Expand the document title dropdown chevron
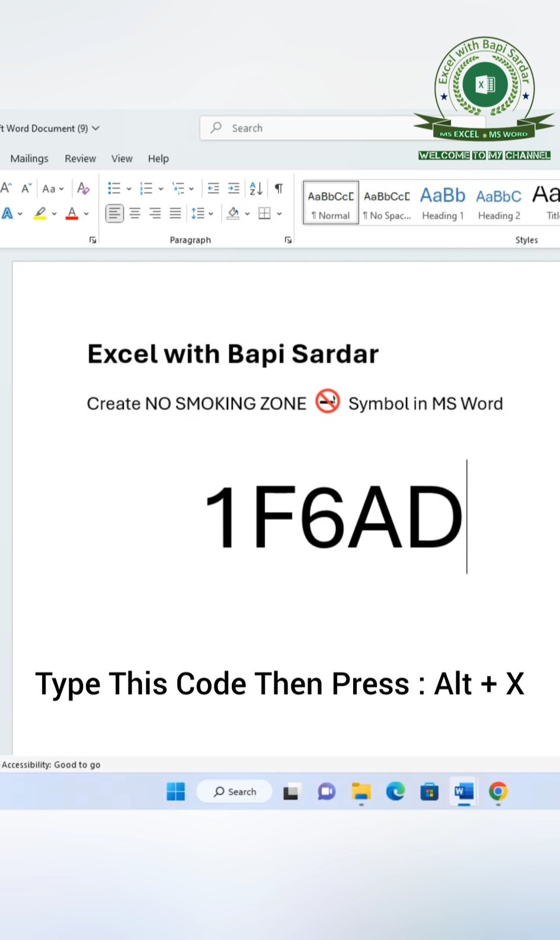This screenshot has height=940, width=560. (96, 128)
